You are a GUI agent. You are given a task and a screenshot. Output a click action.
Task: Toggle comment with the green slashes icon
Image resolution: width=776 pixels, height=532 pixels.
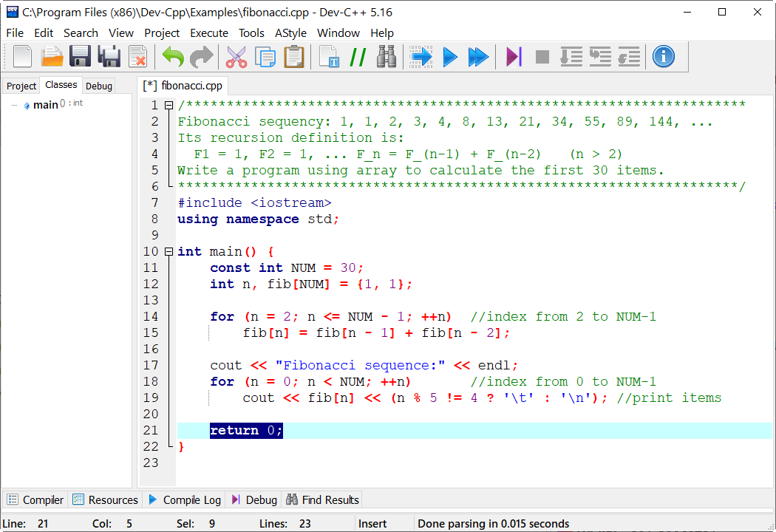coord(358,56)
